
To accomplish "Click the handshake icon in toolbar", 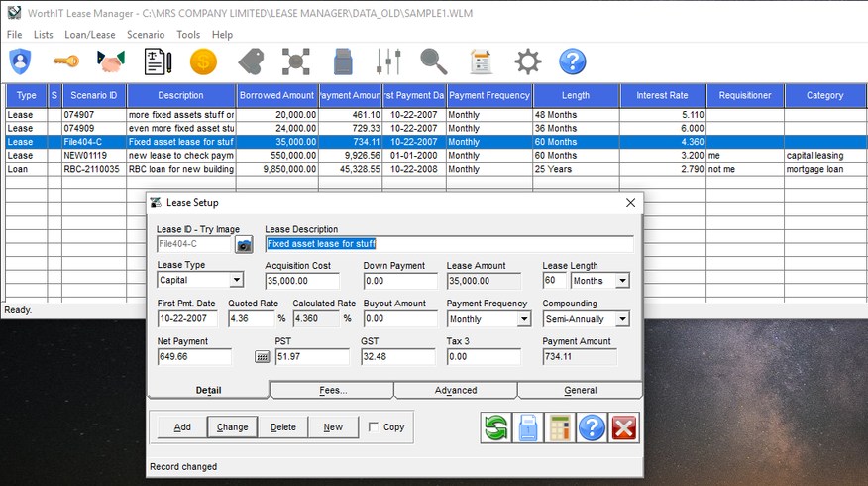I will tap(111, 61).
